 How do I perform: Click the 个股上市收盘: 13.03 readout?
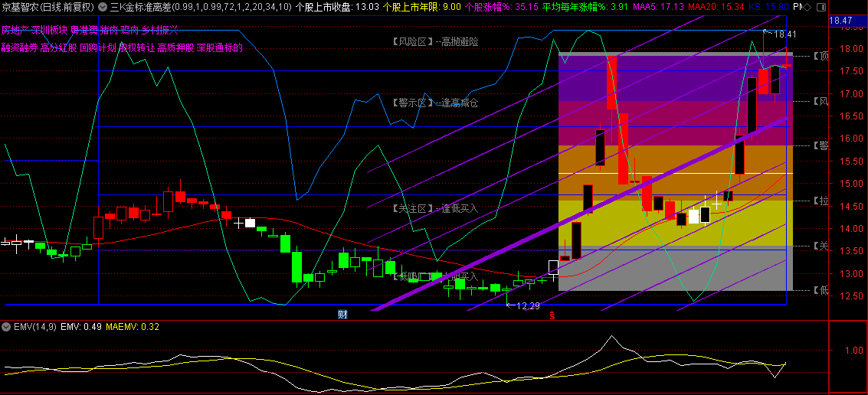(338, 7)
